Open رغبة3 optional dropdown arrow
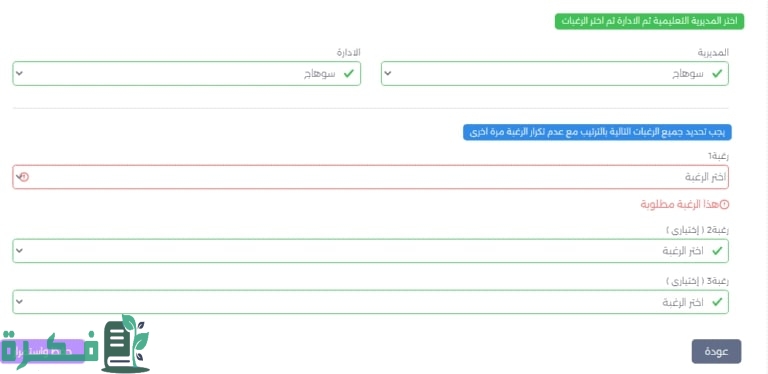This screenshot has height=374, width=768. 19,302
